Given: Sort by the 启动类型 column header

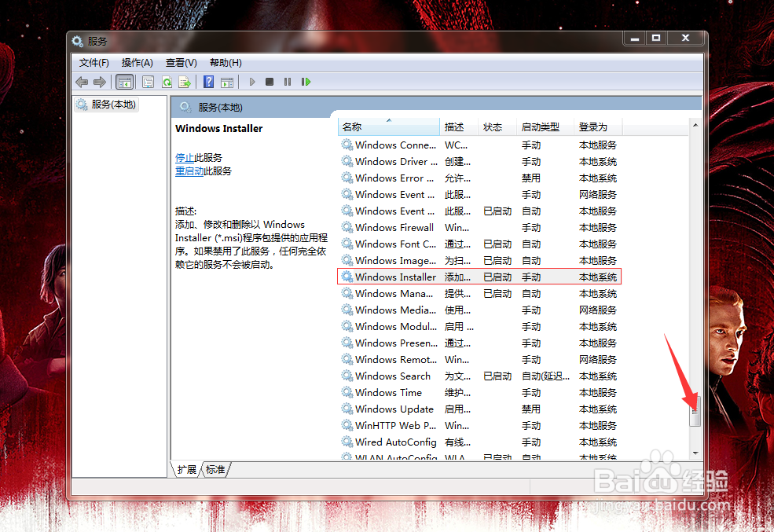Looking at the screenshot, I should click(545, 127).
